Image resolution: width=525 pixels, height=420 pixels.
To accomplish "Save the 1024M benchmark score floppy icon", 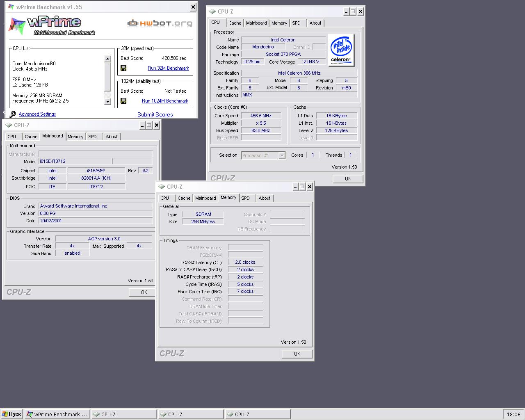I will point(123,101).
